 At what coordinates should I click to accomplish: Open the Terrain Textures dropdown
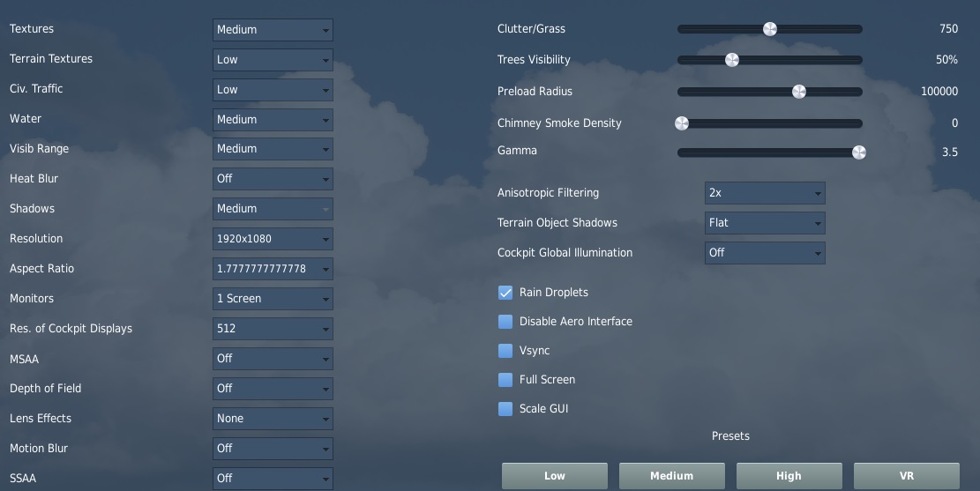[273, 59]
